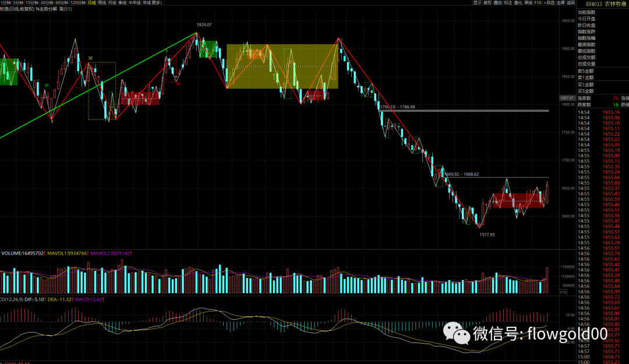Image resolution: width=629 pixels, height=364 pixels.
Task: Open the 更多 more periods dropdown
Action: pyautogui.click(x=157, y=3)
